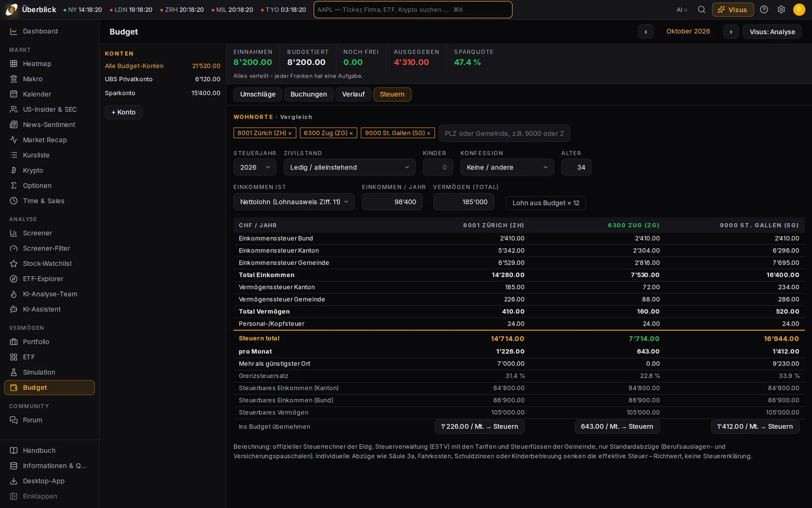Viewport: 812px width, 508px height.
Task: Open the settings gear icon
Action: pyautogui.click(x=781, y=10)
